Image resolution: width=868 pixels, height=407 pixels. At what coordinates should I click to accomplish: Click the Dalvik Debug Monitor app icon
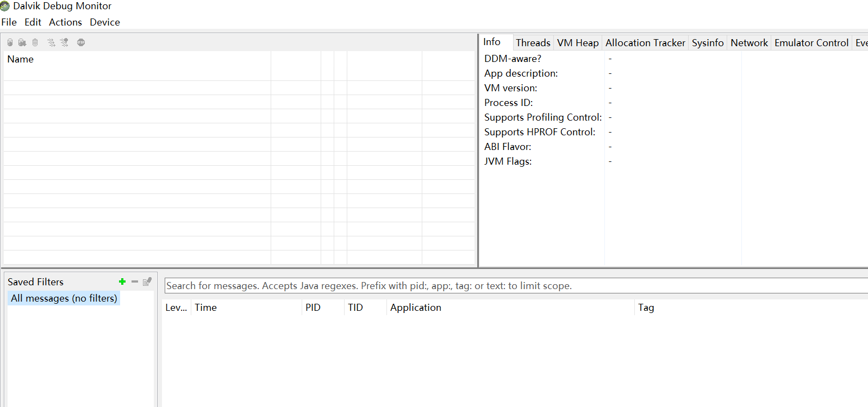click(x=5, y=6)
